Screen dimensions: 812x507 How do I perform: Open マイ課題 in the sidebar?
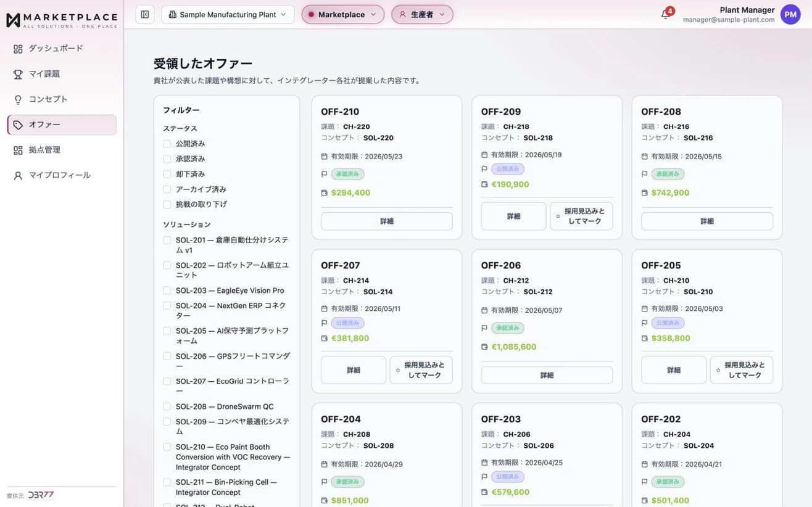pos(62,74)
